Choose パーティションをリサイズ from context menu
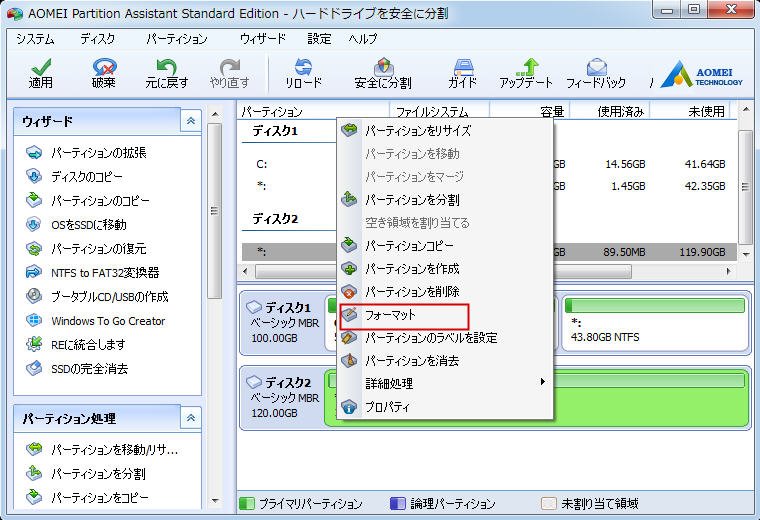This screenshot has width=760, height=520. pos(445,130)
